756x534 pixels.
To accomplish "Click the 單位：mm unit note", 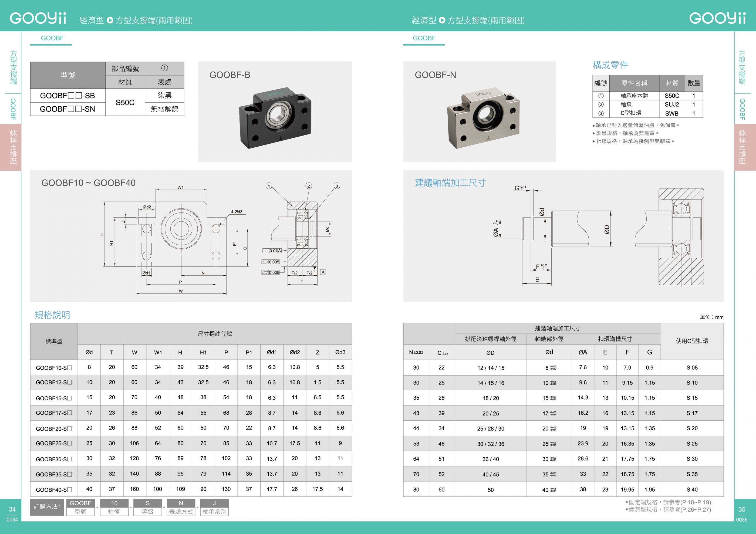I will click(x=711, y=317).
